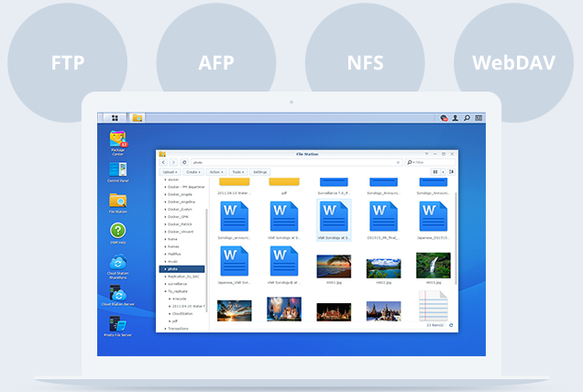Open the notifications bubble in the taskbar
583x392 pixels.
pos(444,118)
